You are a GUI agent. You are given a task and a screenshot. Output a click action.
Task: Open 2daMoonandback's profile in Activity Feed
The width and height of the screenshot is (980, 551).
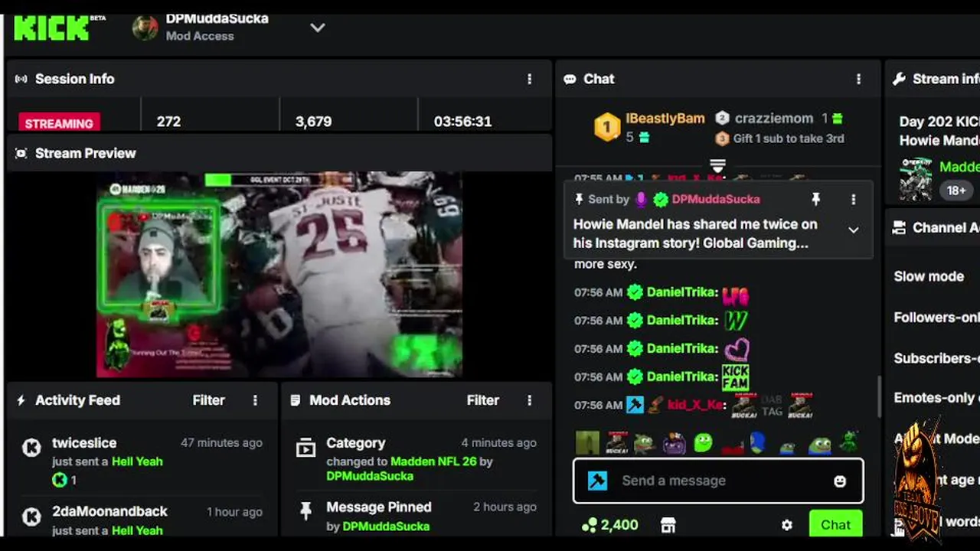coord(109,511)
